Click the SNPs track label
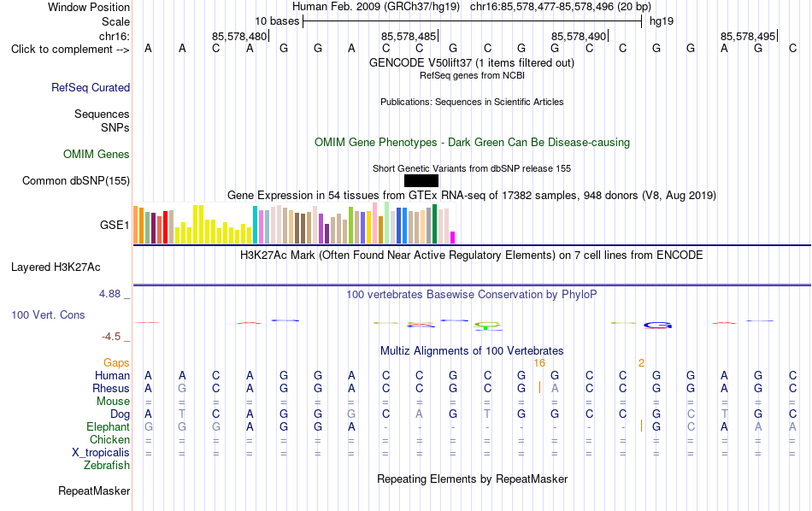The image size is (812, 511). [x=115, y=127]
